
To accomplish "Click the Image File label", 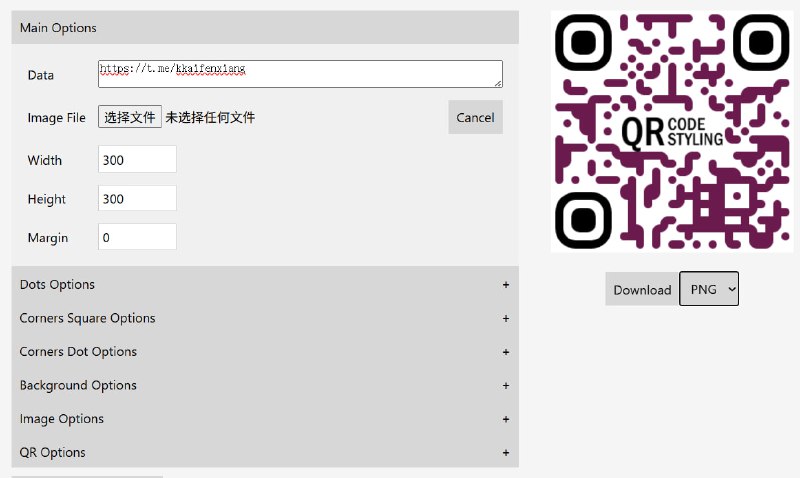I will pos(57,118).
